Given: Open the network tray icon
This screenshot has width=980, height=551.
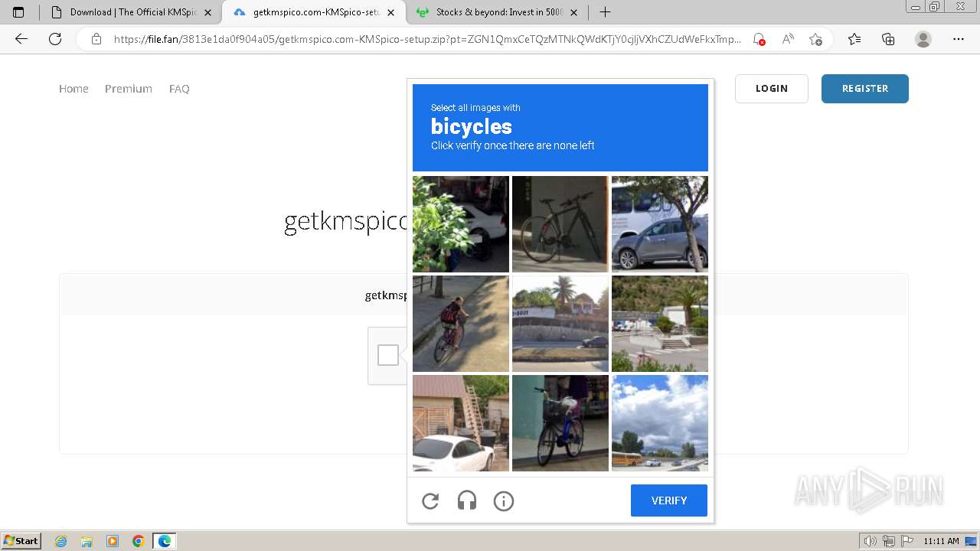Looking at the screenshot, I should [889, 541].
